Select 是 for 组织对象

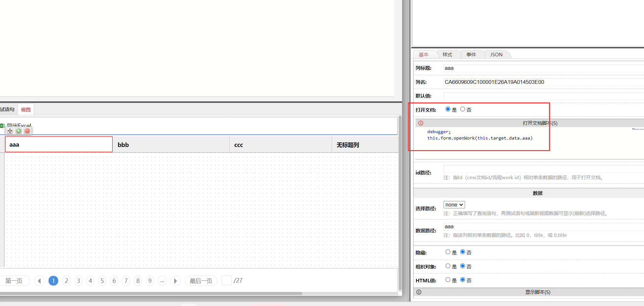(448, 266)
